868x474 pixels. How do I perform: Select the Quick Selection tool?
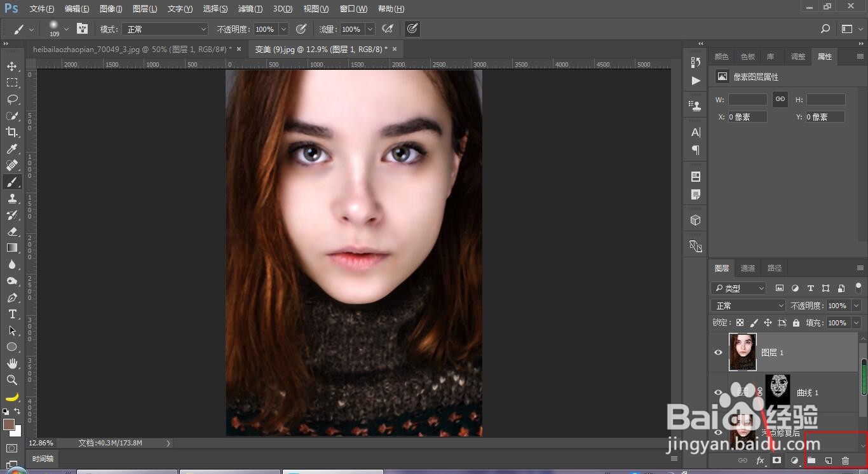point(12,116)
